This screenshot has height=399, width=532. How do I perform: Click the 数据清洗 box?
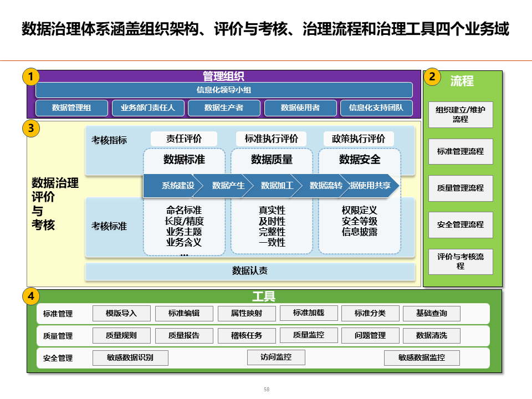(x=432, y=336)
